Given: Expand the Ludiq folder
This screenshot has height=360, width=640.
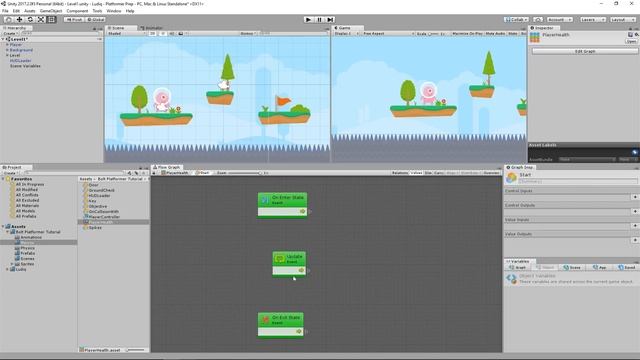Looking at the screenshot, I should click(x=7, y=269).
